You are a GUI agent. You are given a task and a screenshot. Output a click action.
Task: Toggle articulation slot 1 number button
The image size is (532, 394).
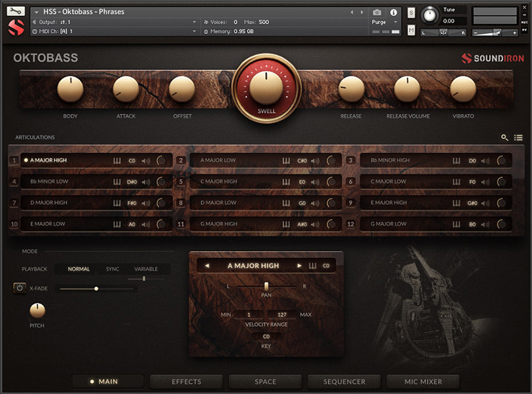14,160
